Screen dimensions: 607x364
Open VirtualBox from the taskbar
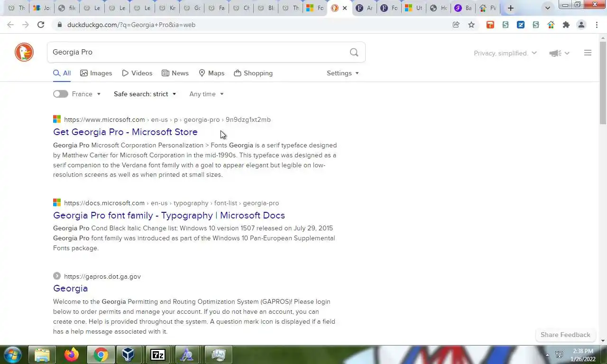click(x=129, y=355)
